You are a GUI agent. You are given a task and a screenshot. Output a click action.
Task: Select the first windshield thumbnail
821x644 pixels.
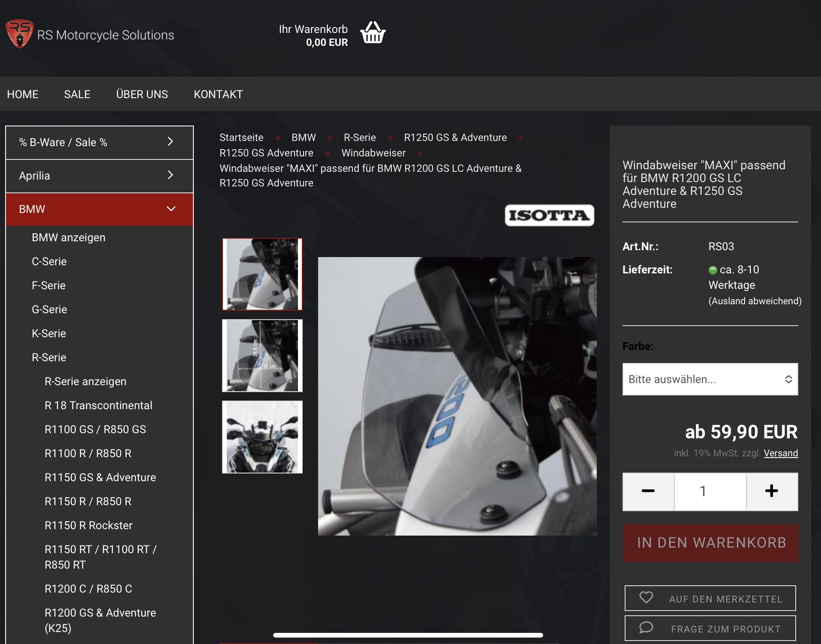tap(262, 274)
